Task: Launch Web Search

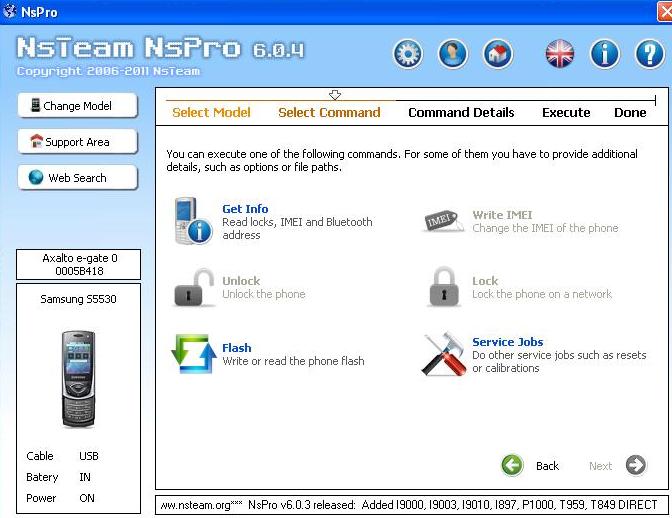Action: click(78, 177)
